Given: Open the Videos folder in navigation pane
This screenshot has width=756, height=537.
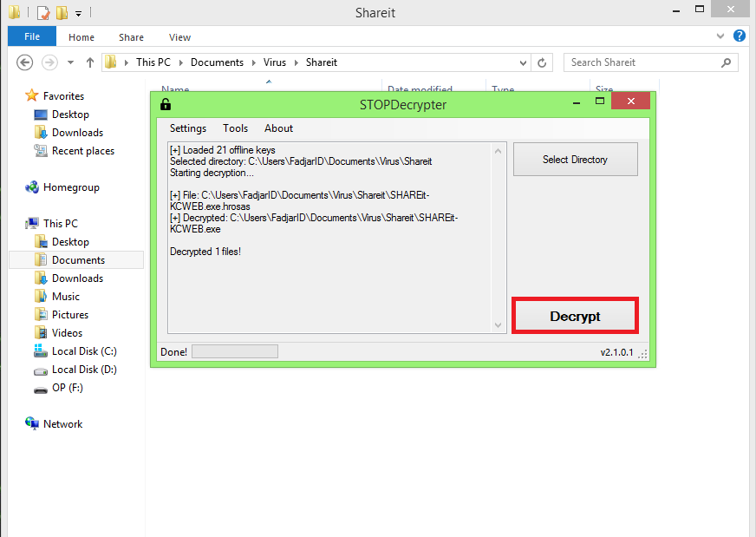Looking at the screenshot, I should (x=67, y=333).
